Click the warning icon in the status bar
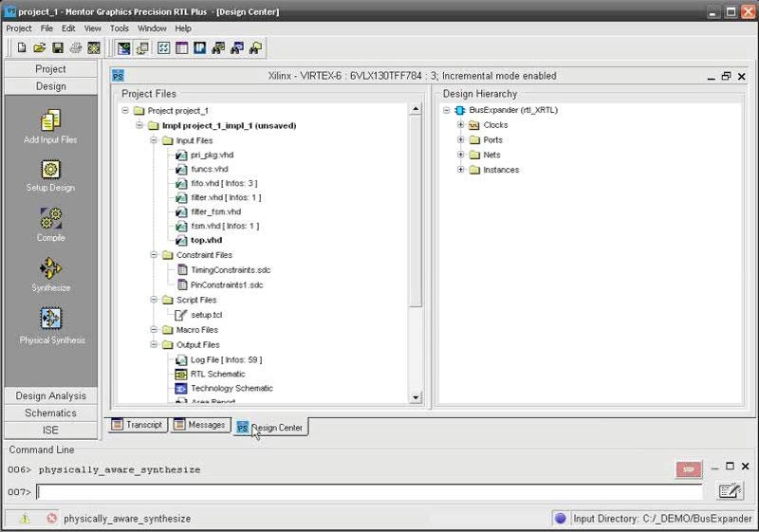The width and height of the screenshot is (759, 532). tap(25, 519)
